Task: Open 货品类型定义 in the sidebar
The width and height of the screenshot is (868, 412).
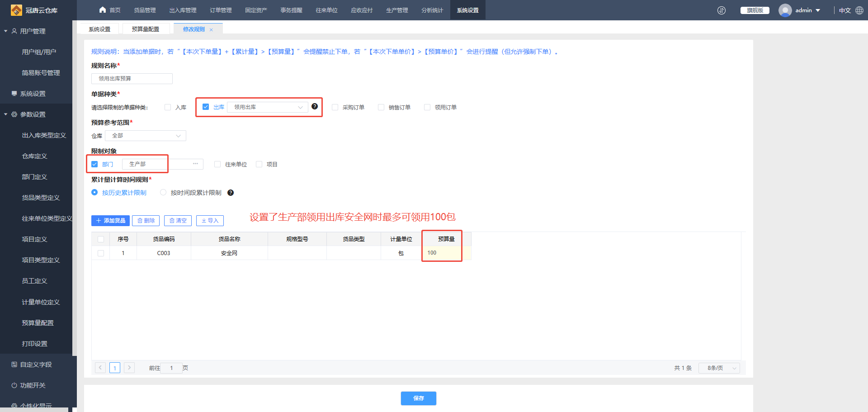Action: pyautogui.click(x=41, y=198)
